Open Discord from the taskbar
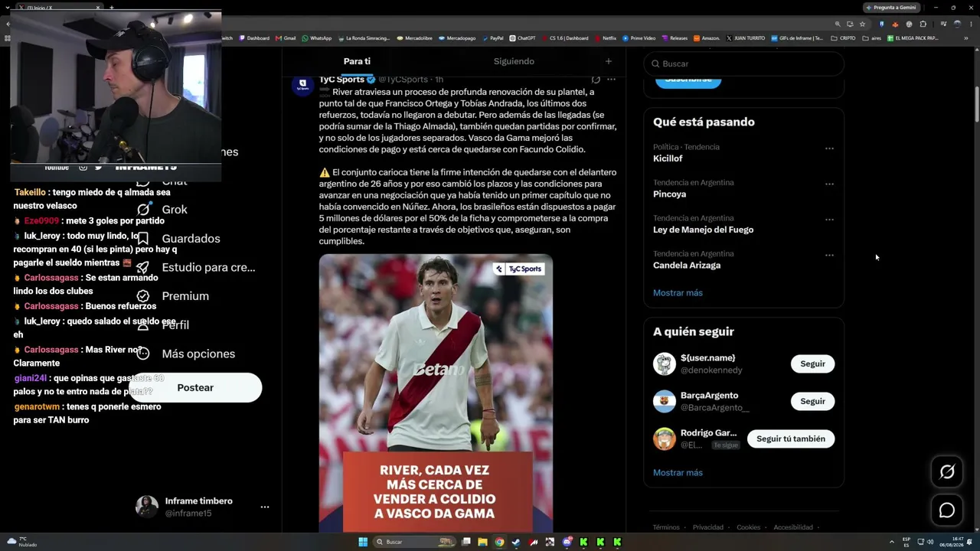 tap(567, 542)
